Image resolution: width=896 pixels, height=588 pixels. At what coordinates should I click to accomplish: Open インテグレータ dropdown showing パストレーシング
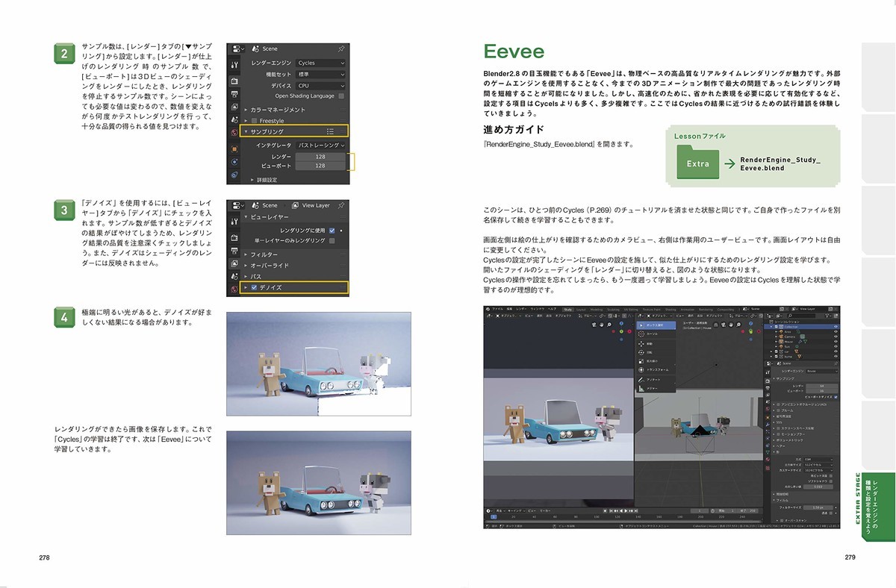pos(320,146)
